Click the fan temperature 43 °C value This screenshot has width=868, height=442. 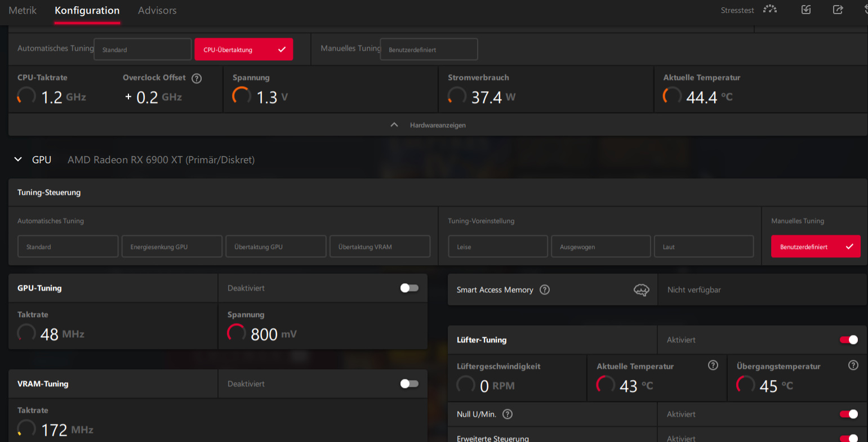(x=636, y=386)
